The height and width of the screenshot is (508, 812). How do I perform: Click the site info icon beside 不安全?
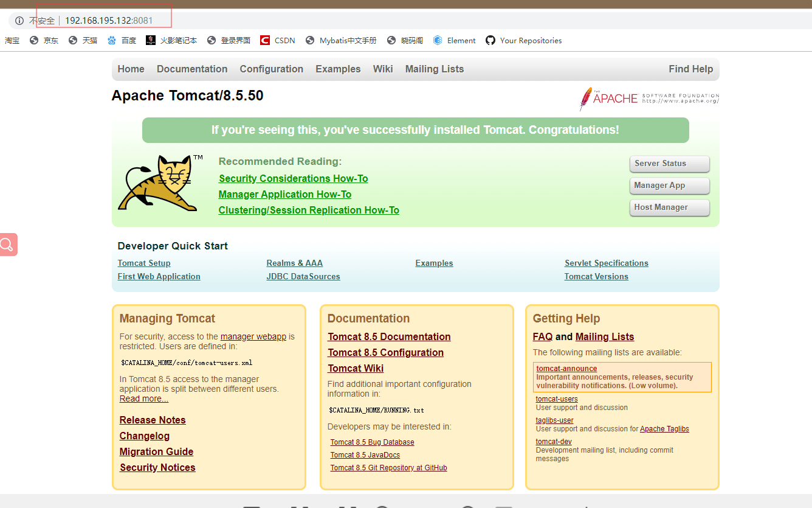pyautogui.click(x=19, y=21)
